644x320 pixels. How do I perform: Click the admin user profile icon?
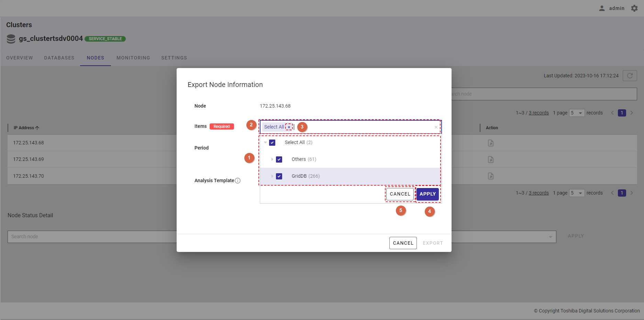tap(602, 8)
